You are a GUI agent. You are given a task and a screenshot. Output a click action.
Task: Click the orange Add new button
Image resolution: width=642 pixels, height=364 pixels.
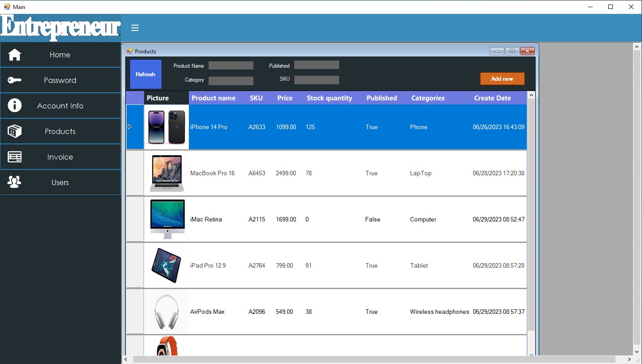[502, 78]
